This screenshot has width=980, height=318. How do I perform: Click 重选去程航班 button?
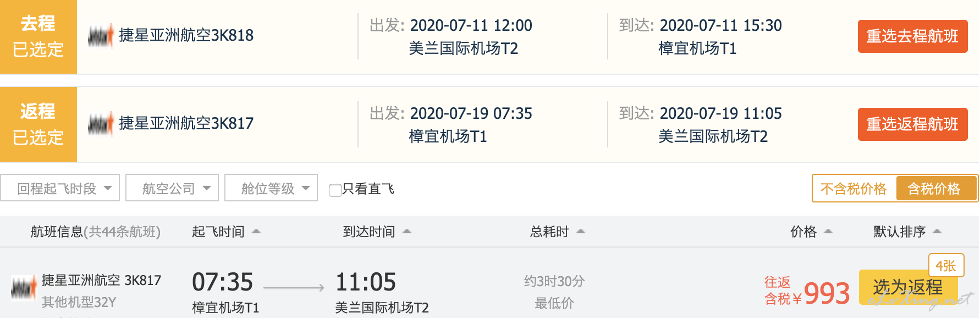tap(913, 36)
